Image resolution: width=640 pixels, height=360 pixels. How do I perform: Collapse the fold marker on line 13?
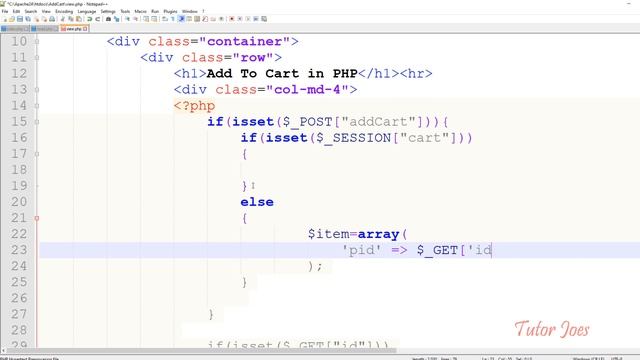pyautogui.click(x=37, y=89)
